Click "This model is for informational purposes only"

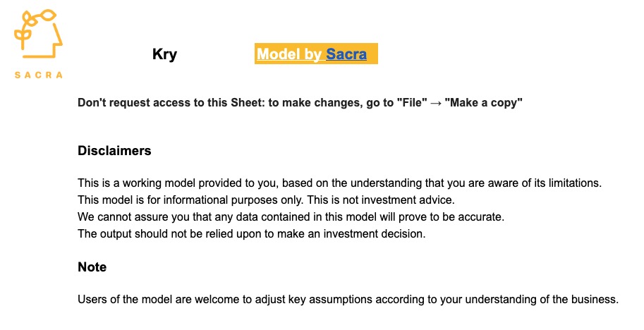pos(191,200)
